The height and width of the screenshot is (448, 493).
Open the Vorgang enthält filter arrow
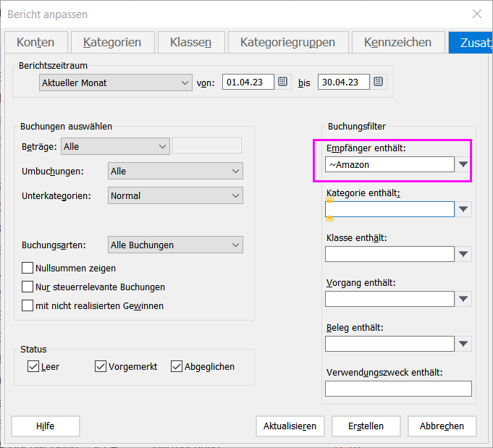(464, 299)
